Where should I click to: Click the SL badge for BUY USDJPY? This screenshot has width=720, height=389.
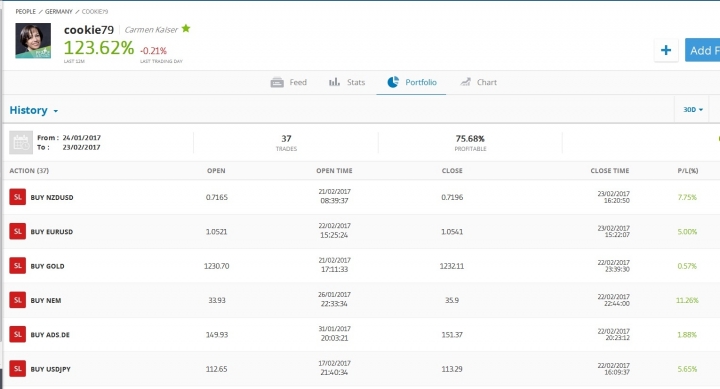pyautogui.click(x=17, y=369)
